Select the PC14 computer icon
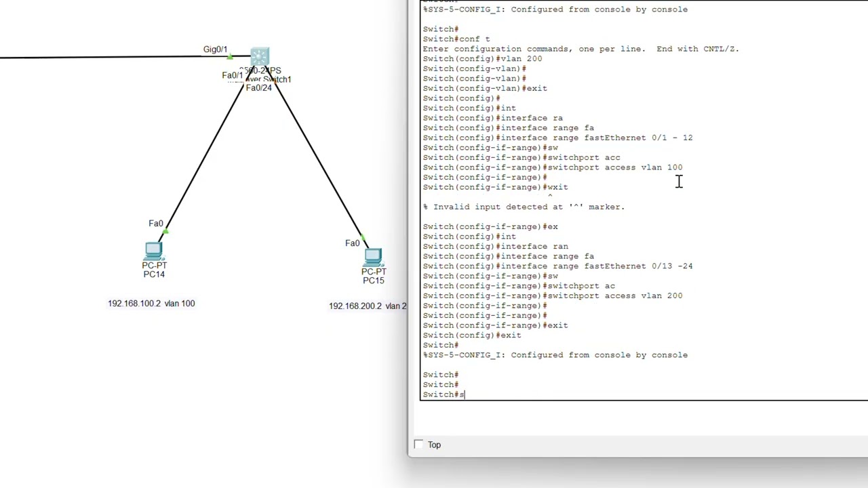 pyautogui.click(x=153, y=251)
